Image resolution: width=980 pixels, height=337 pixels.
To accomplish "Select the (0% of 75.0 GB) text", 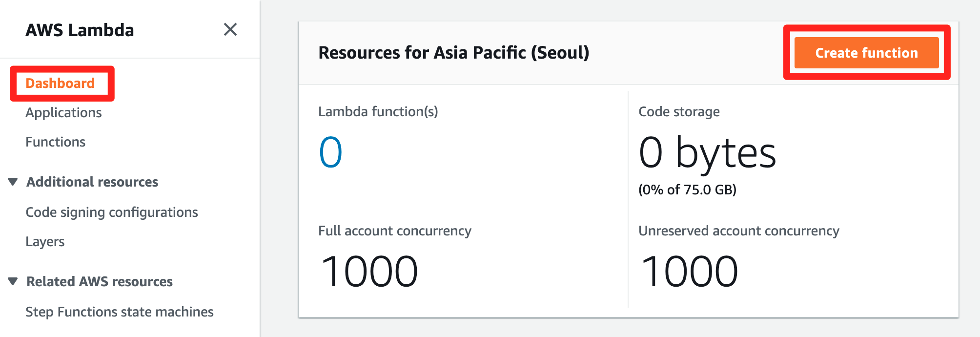I will click(x=688, y=190).
